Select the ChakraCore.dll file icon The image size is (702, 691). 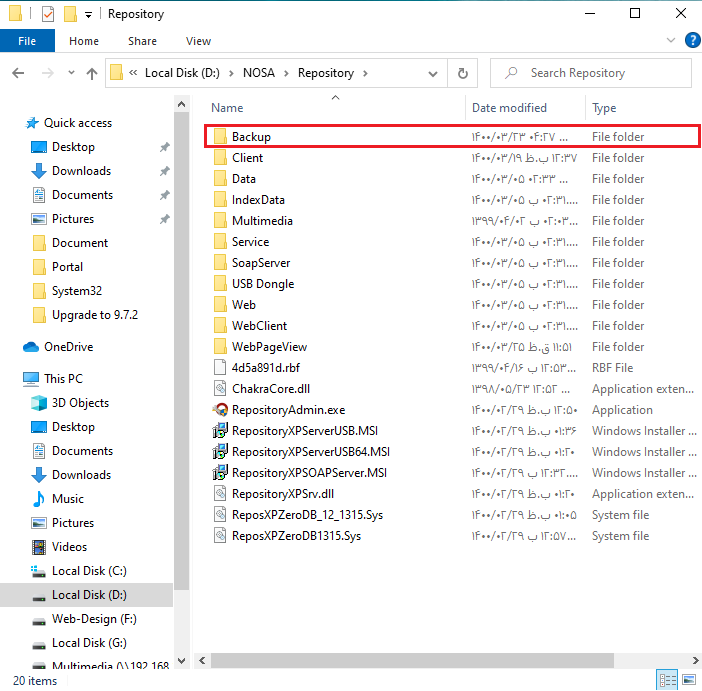tap(221, 389)
